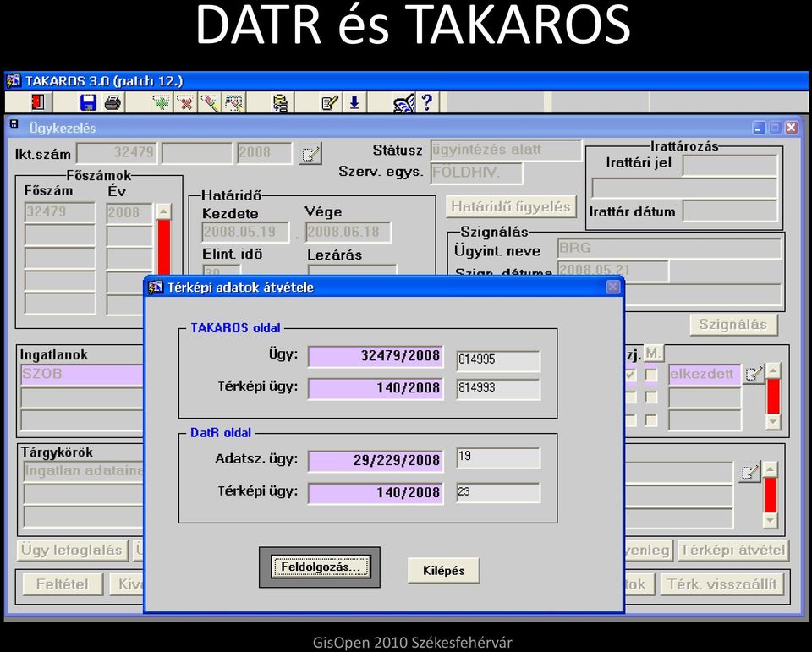
Task: Click TAKAROS oldal Térképi ügy field 140/2008
Action: pos(376,388)
